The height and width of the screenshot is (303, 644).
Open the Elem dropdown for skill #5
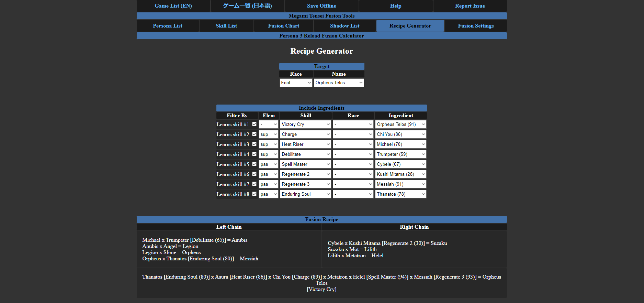[269, 164]
